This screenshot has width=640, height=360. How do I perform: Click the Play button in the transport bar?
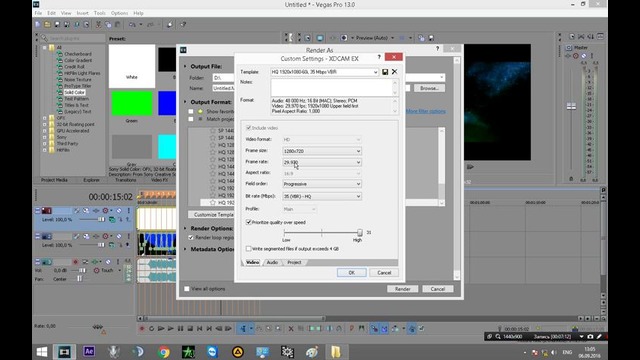(171, 329)
